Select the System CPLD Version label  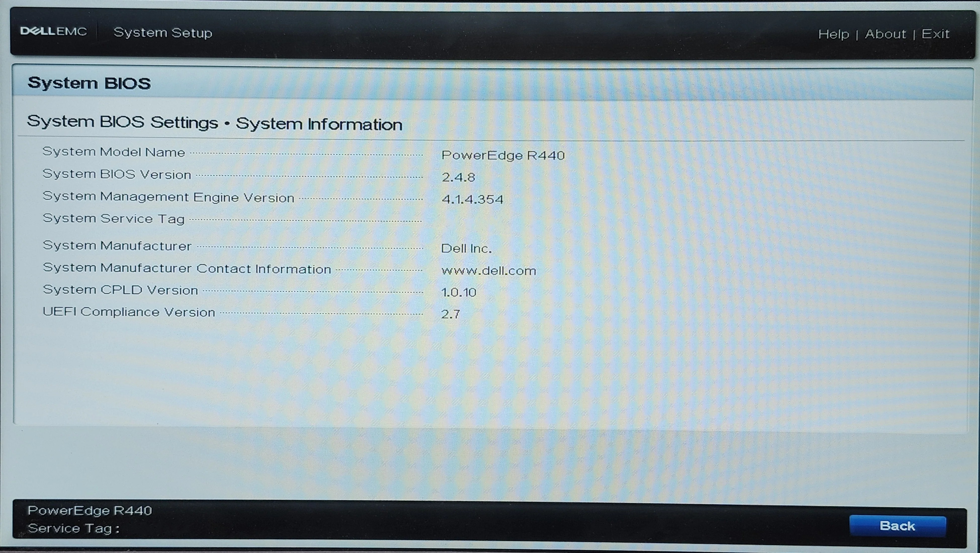[x=120, y=290]
